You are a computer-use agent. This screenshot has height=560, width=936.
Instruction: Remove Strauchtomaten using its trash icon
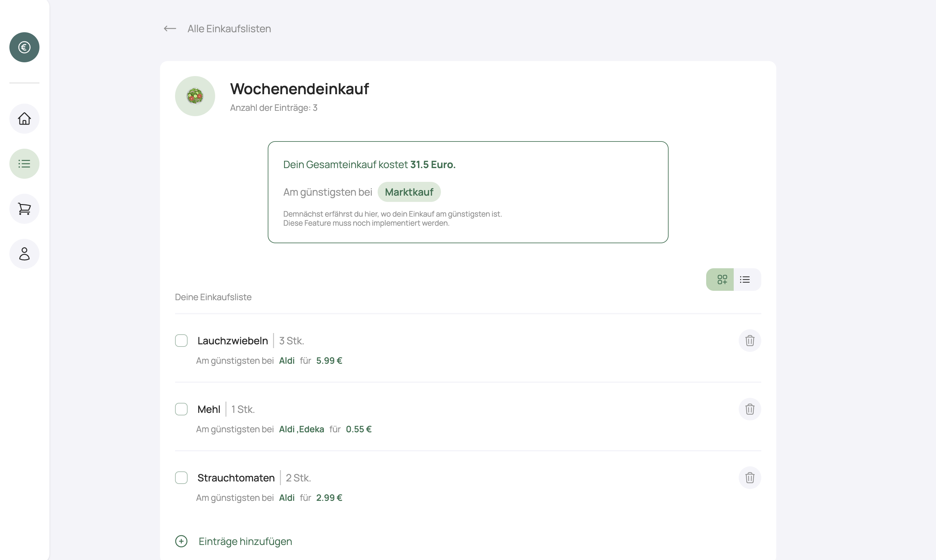pos(749,477)
